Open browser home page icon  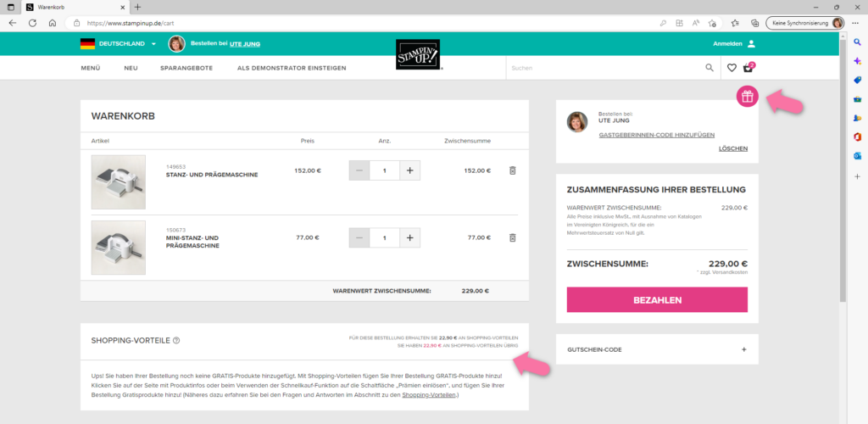[x=52, y=23]
